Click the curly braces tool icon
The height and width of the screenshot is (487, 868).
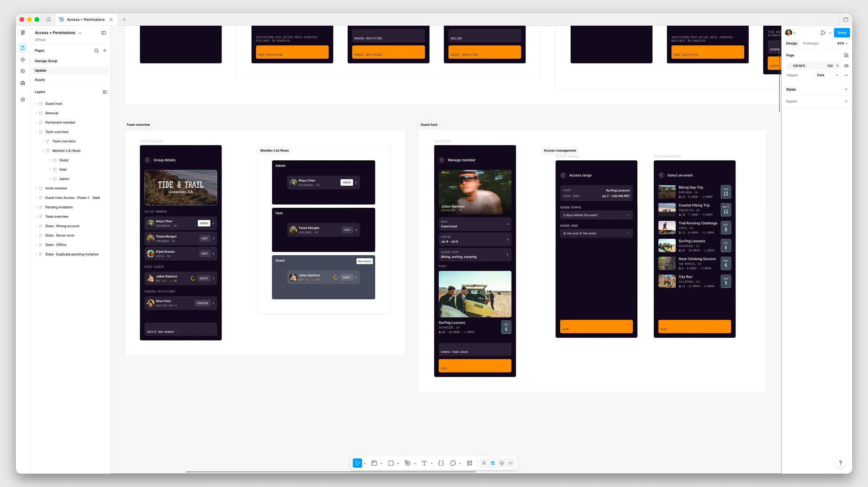click(x=441, y=463)
